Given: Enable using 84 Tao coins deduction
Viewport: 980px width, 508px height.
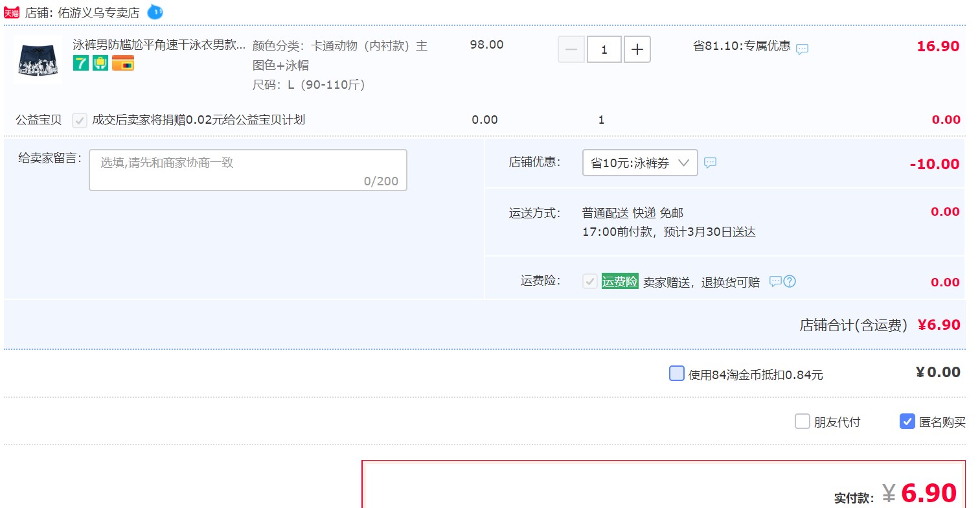Looking at the screenshot, I should click(677, 373).
